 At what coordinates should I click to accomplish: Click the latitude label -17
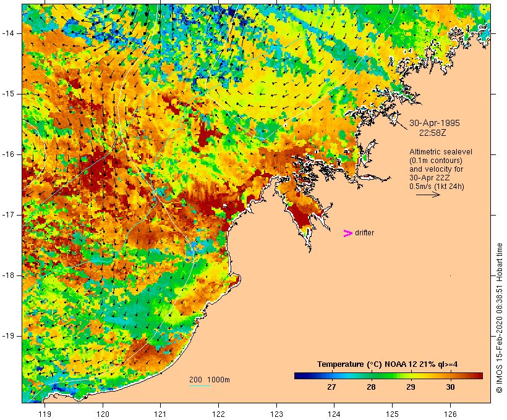click(x=7, y=215)
